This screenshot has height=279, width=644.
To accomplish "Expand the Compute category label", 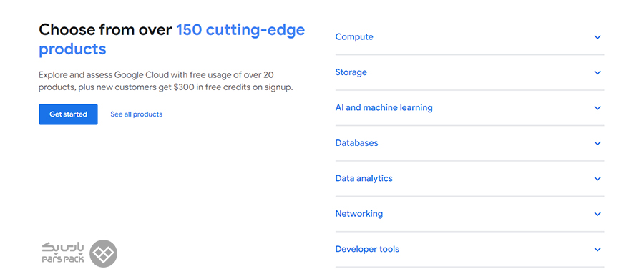I will coord(354,37).
